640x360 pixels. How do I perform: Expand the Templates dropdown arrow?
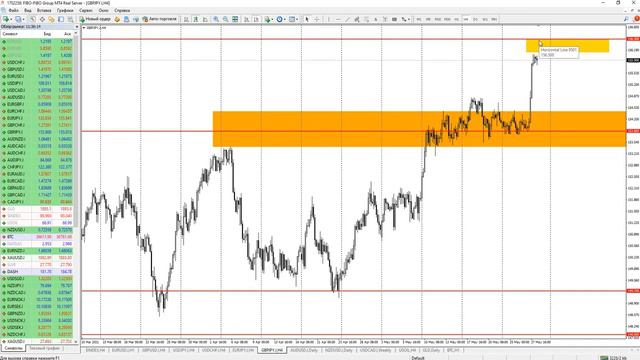pyautogui.click(x=298, y=19)
